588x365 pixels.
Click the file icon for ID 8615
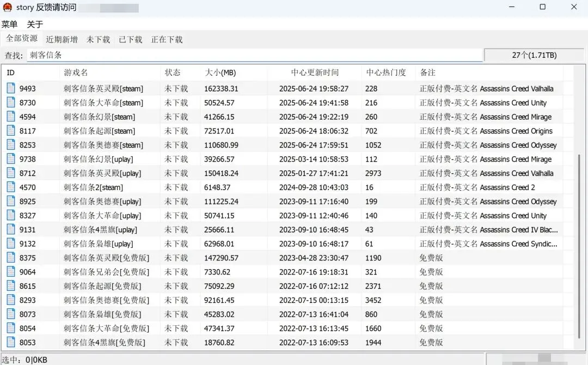click(x=11, y=286)
